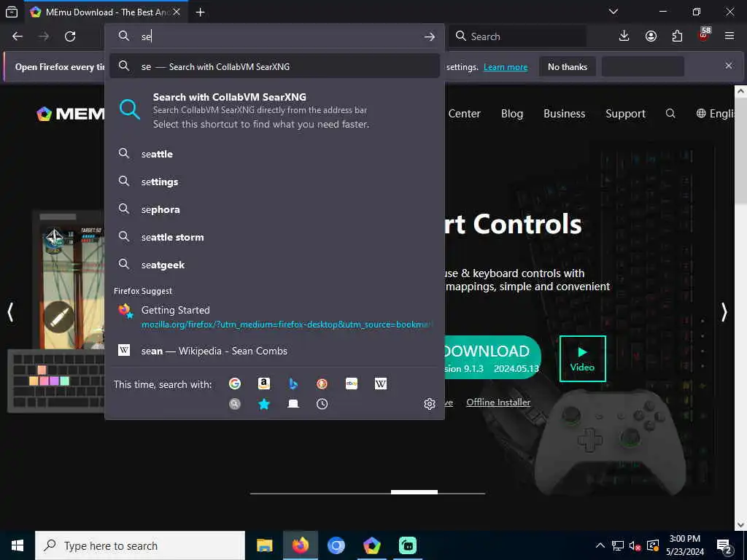
Task: Search this time with Bing
Action: [293, 384]
